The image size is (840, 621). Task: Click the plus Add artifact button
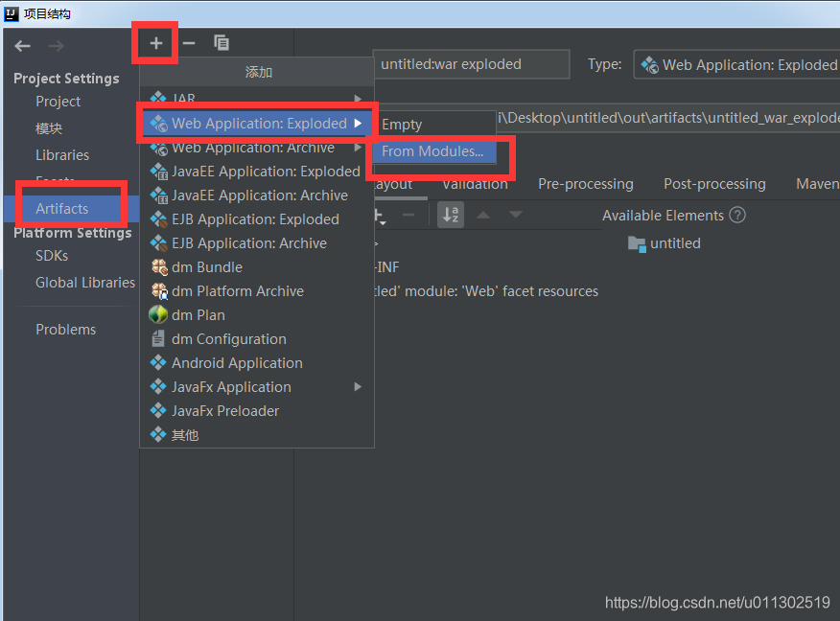[x=156, y=43]
